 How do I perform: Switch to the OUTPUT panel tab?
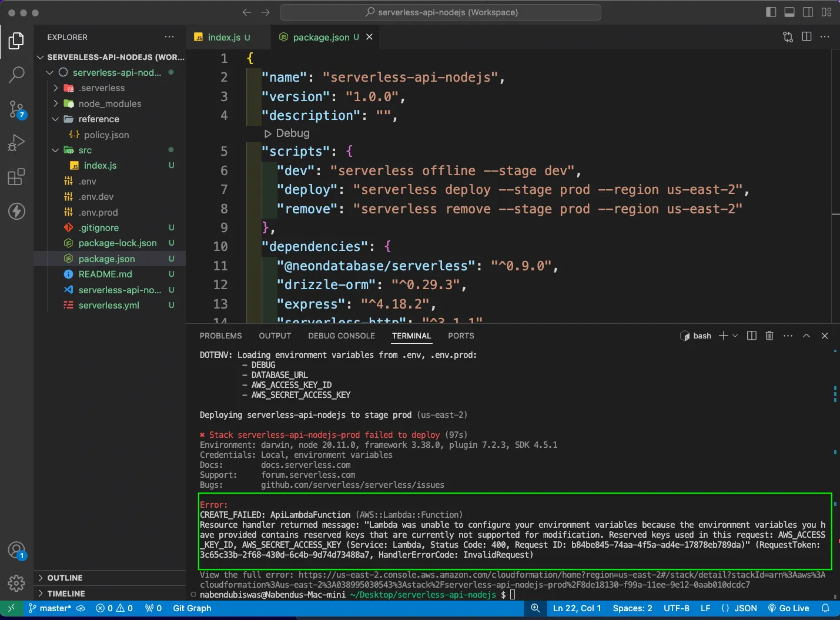(275, 336)
